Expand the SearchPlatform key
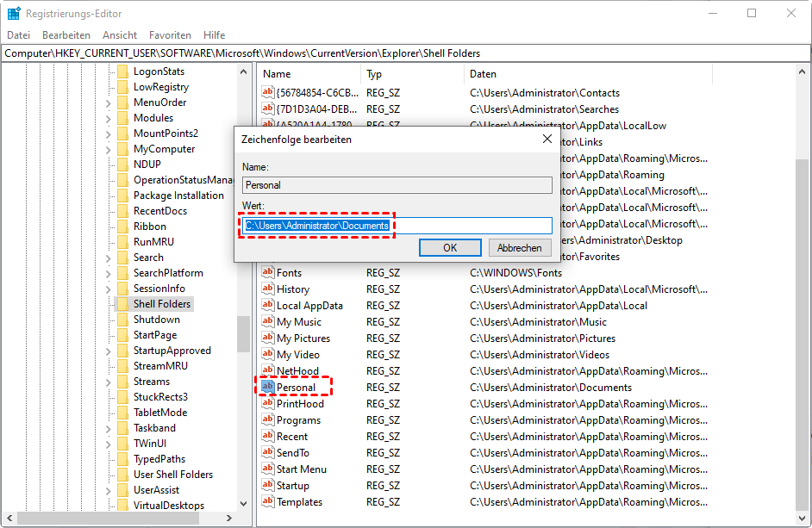Viewport: 812px width, 528px height. (109, 273)
